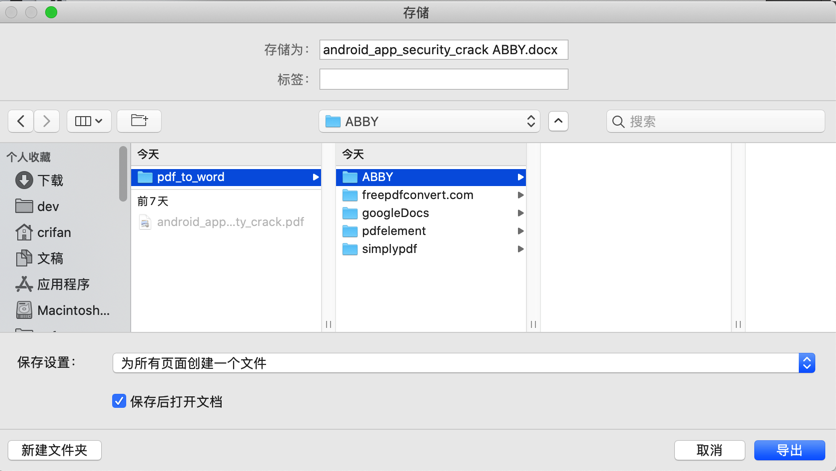The width and height of the screenshot is (836, 471).
Task: Select Macintosh disk in sidebar
Action: tap(62, 310)
